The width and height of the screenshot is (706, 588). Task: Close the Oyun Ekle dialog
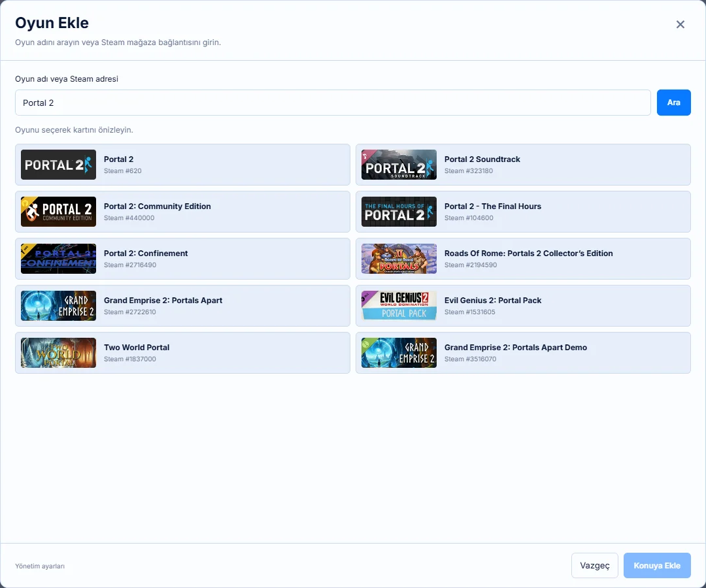[x=680, y=24]
